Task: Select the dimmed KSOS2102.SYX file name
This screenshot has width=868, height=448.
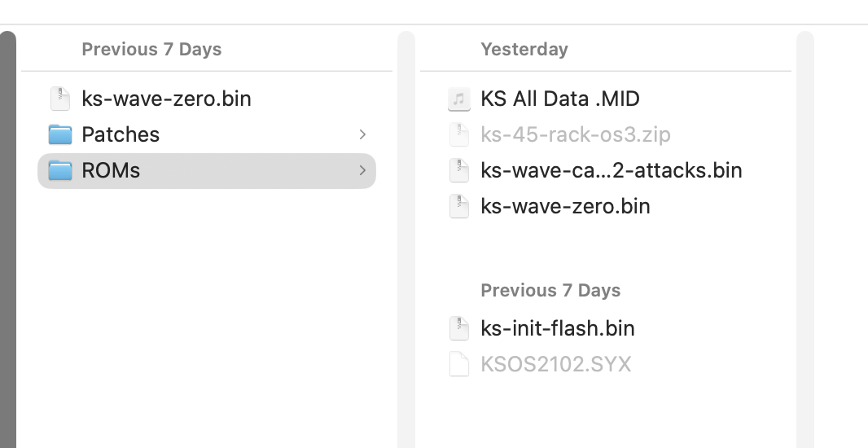Action: 556,364
